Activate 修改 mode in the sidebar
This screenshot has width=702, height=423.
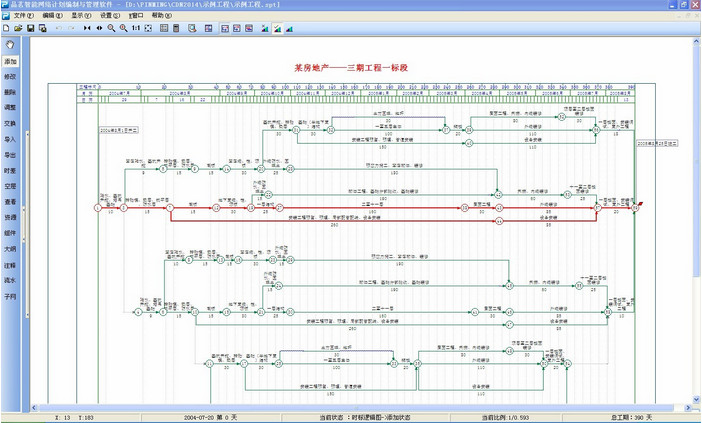(10, 77)
